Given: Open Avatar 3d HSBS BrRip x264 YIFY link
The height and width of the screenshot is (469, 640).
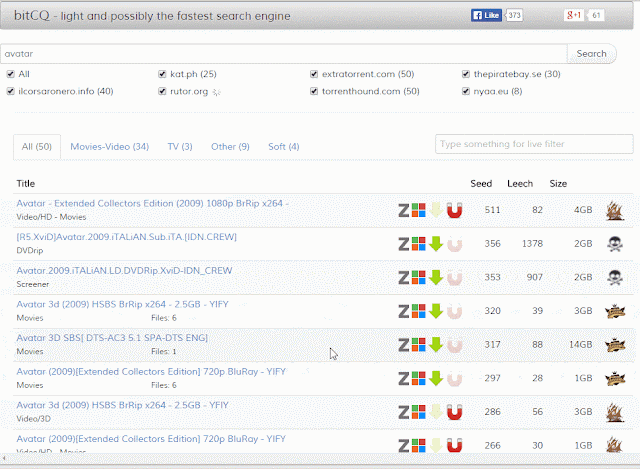Looking at the screenshot, I should (122, 305).
